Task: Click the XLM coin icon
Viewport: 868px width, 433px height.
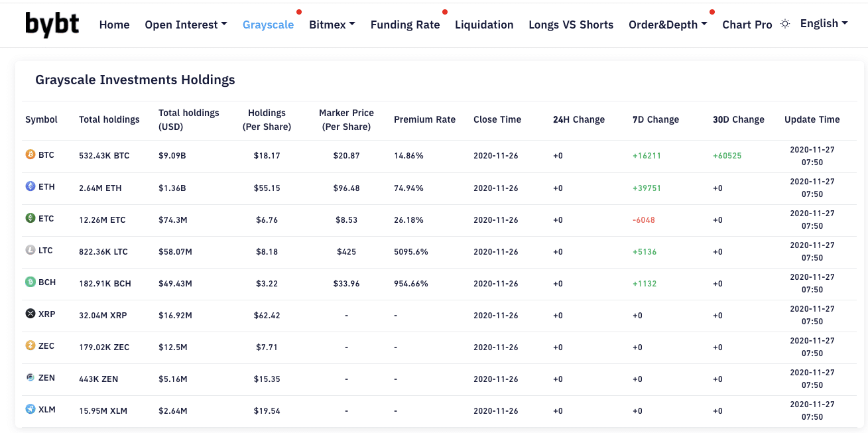Action: coord(30,409)
